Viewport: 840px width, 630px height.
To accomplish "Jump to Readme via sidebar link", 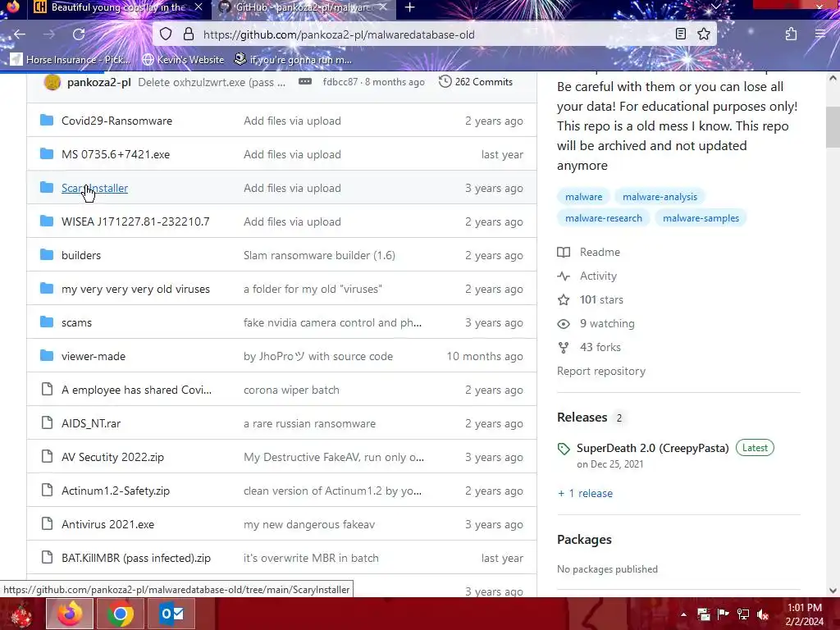I will pos(589,252).
